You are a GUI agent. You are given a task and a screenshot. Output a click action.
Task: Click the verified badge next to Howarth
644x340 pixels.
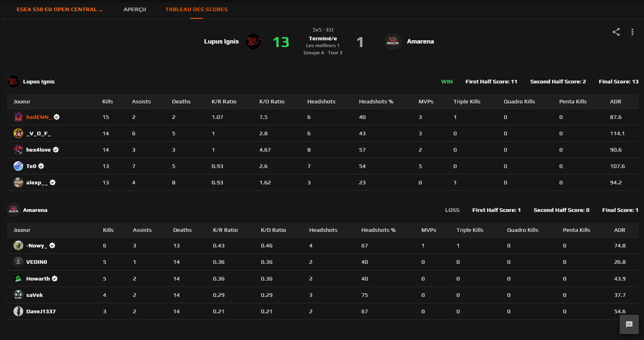(55, 279)
